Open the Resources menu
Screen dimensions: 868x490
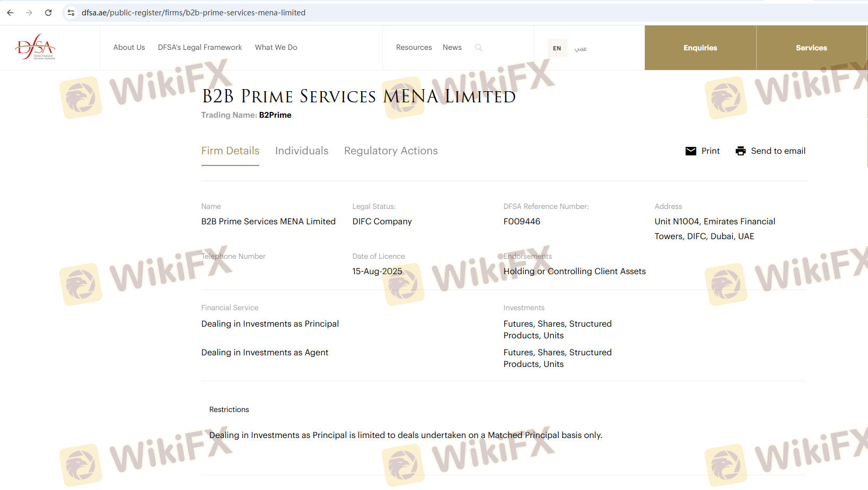pyautogui.click(x=414, y=48)
